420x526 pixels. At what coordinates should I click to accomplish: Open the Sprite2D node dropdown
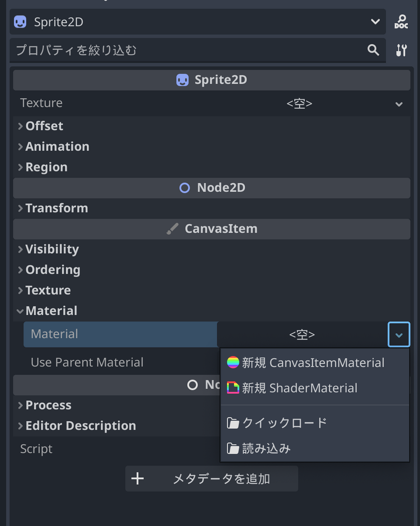click(x=375, y=22)
